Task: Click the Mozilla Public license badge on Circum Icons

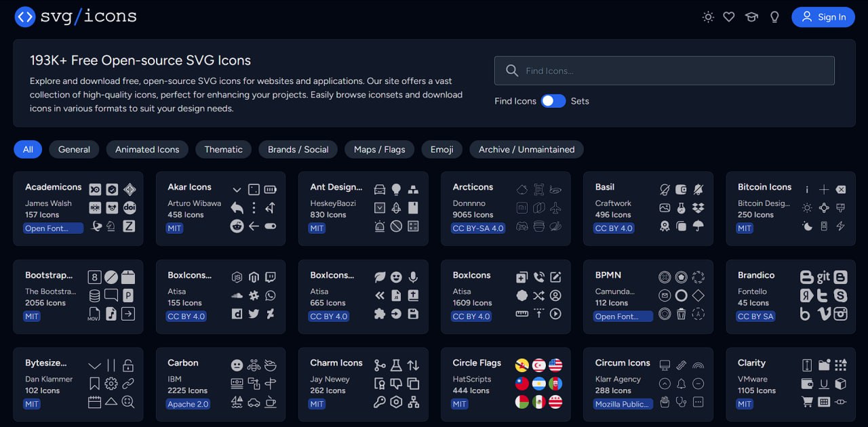Action: point(623,404)
